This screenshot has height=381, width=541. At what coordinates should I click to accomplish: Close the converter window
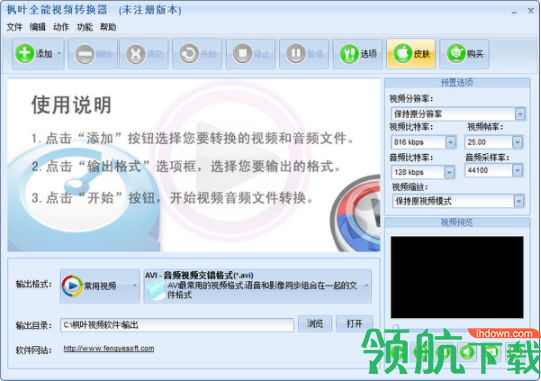coord(531,11)
